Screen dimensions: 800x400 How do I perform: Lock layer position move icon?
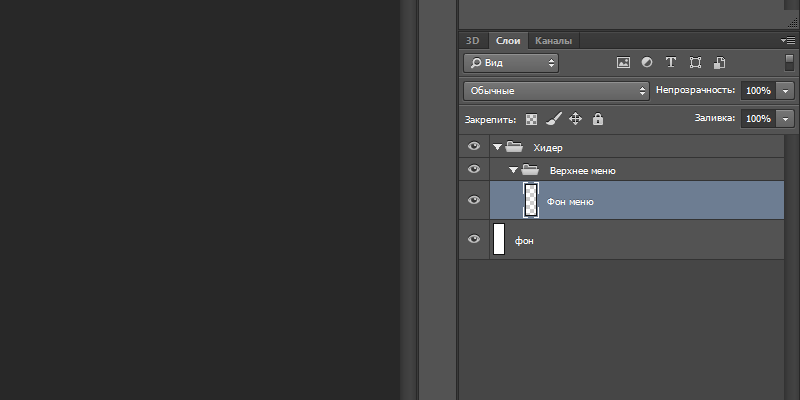[576, 119]
